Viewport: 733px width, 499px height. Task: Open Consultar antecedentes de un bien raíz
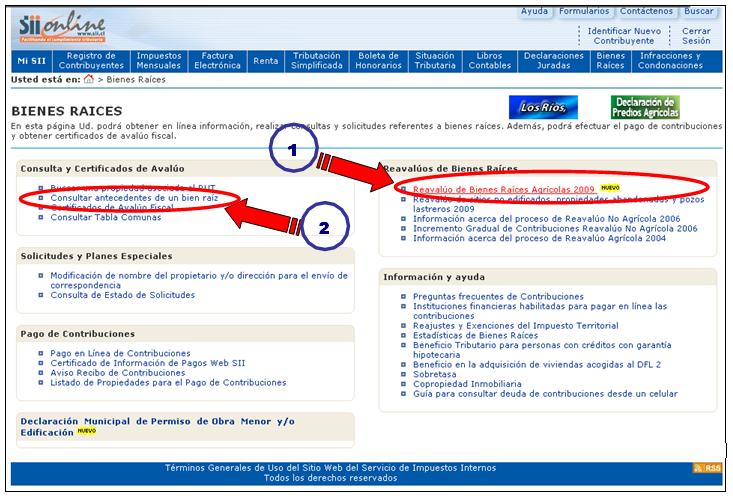pos(134,198)
